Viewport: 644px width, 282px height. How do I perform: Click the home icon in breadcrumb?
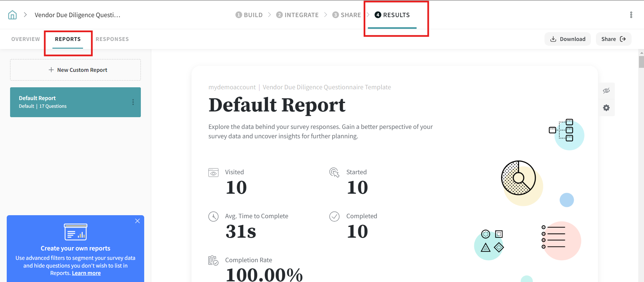click(12, 15)
